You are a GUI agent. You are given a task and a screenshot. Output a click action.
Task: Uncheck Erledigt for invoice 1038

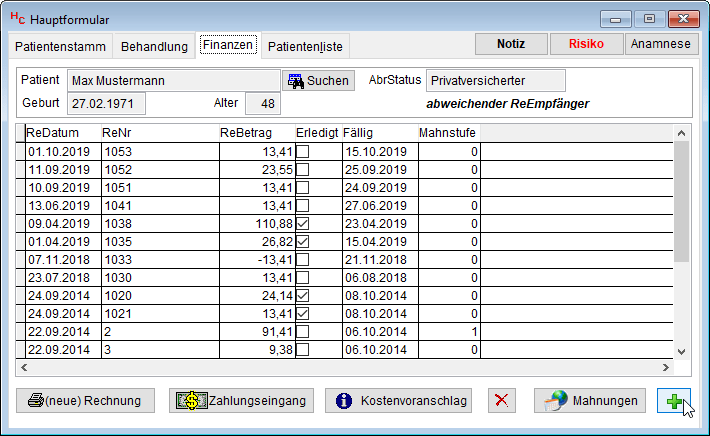[x=303, y=223]
